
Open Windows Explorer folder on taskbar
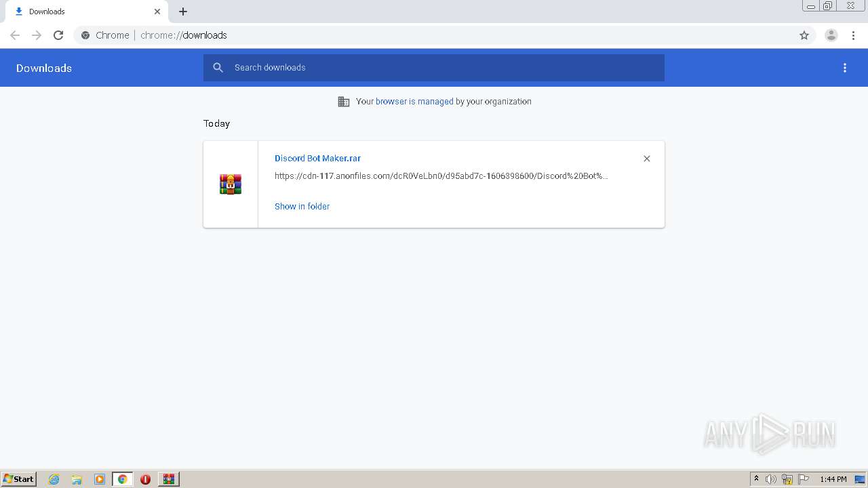77,479
